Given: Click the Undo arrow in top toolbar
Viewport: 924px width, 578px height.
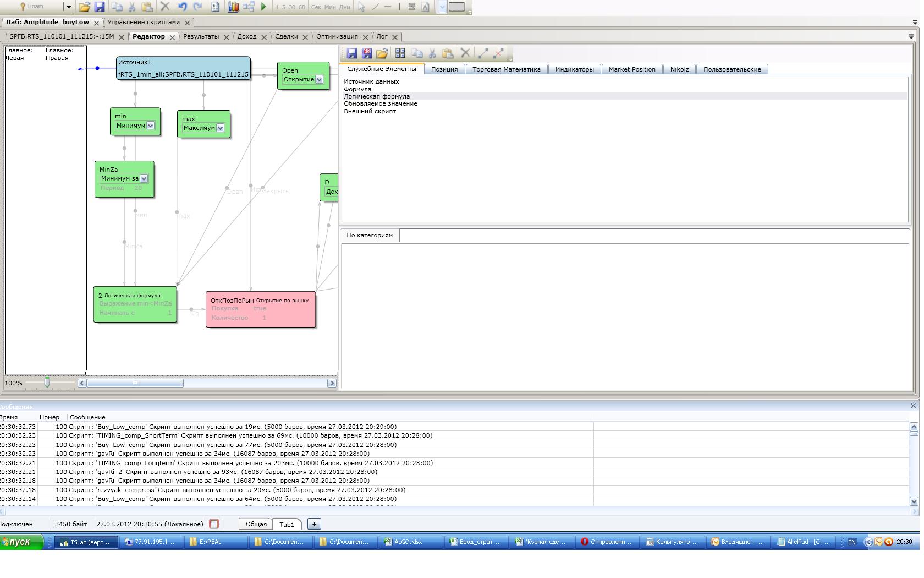Looking at the screenshot, I should [182, 7].
